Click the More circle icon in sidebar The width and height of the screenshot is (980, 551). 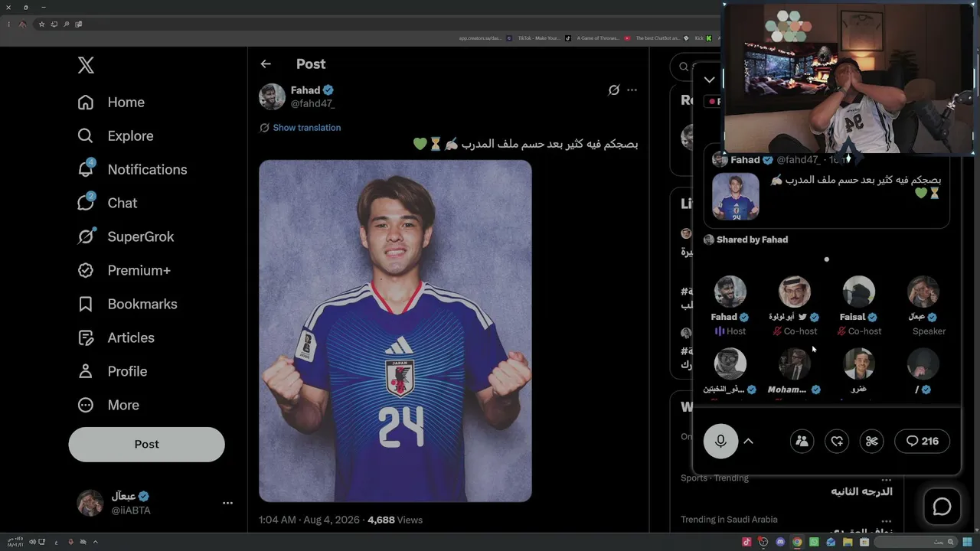pos(86,405)
